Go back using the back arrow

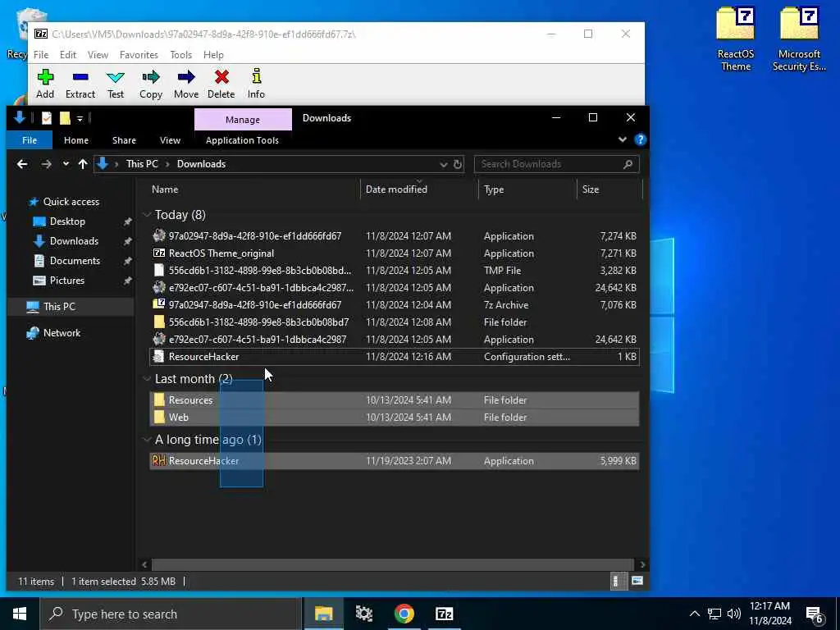(x=22, y=164)
